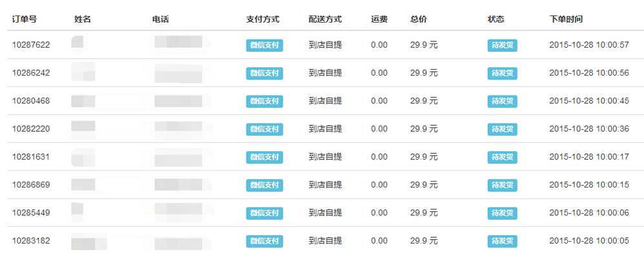Open order number 10286242
The height and width of the screenshot is (256, 644).
pyautogui.click(x=31, y=73)
